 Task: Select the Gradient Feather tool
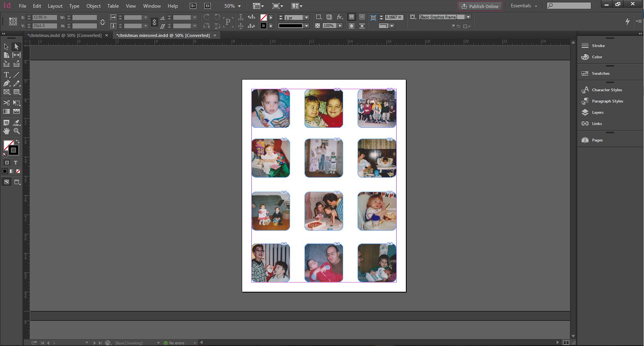tap(16, 111)
